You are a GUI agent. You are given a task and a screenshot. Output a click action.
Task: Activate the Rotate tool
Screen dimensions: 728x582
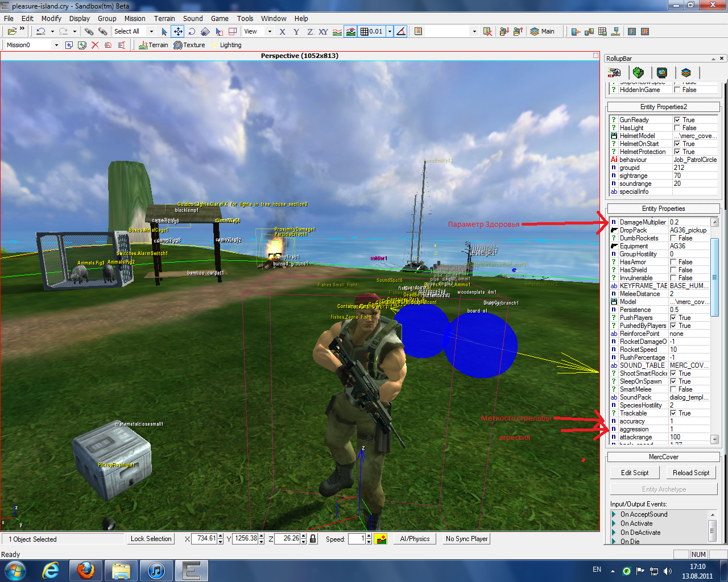click(x=192, y=31)
